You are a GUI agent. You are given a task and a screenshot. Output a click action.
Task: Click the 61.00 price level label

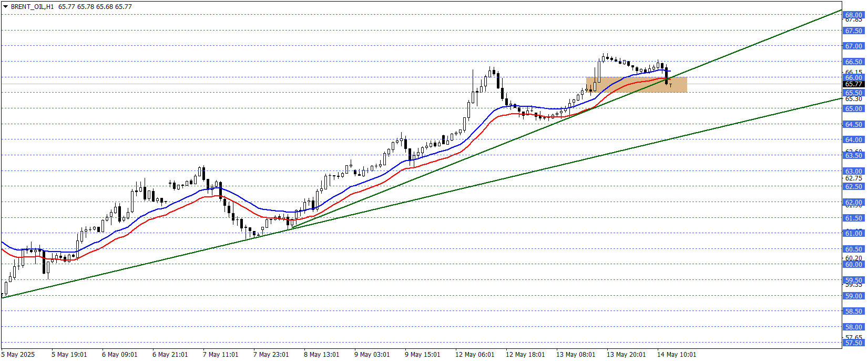[853, 234]
